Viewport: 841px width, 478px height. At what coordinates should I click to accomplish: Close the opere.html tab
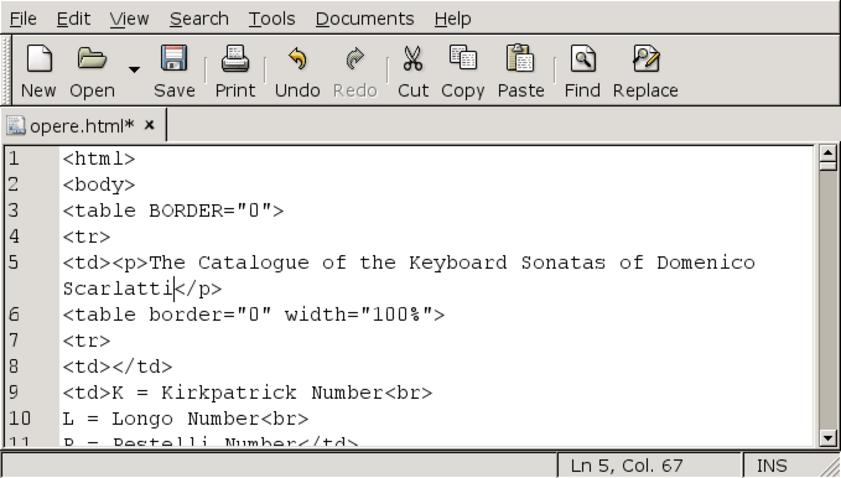[x=149, y=125]
